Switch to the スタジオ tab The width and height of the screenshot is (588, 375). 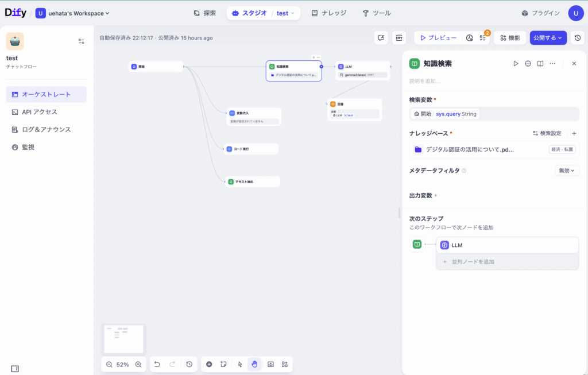pos(249,13)
